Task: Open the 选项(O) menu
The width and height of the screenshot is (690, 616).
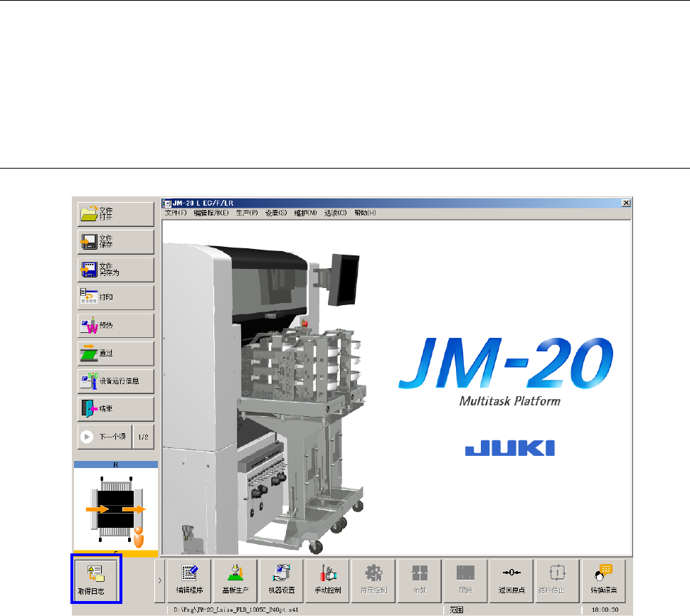Action: 335,213
